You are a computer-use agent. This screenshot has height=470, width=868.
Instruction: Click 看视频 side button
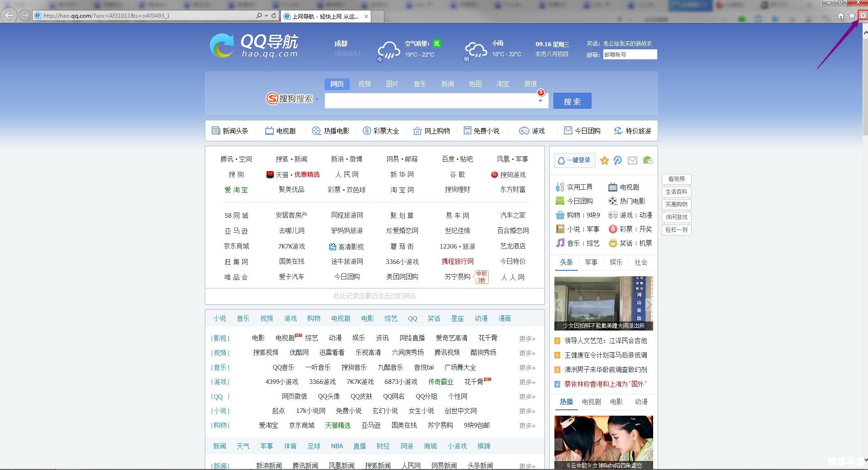(x=676, y=179)
